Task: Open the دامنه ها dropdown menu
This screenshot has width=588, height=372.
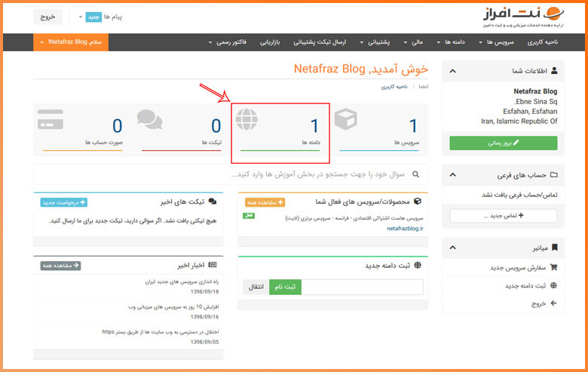Action: click(x=451, y=42)
